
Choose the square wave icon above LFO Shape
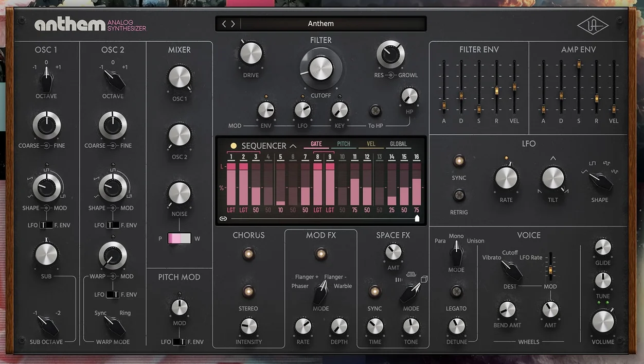592,163
